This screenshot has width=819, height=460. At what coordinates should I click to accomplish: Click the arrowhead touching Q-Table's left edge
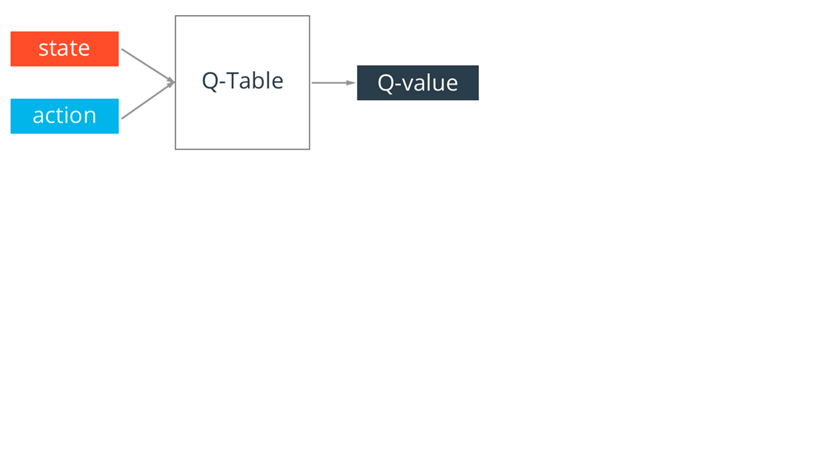tap(171, 83)
